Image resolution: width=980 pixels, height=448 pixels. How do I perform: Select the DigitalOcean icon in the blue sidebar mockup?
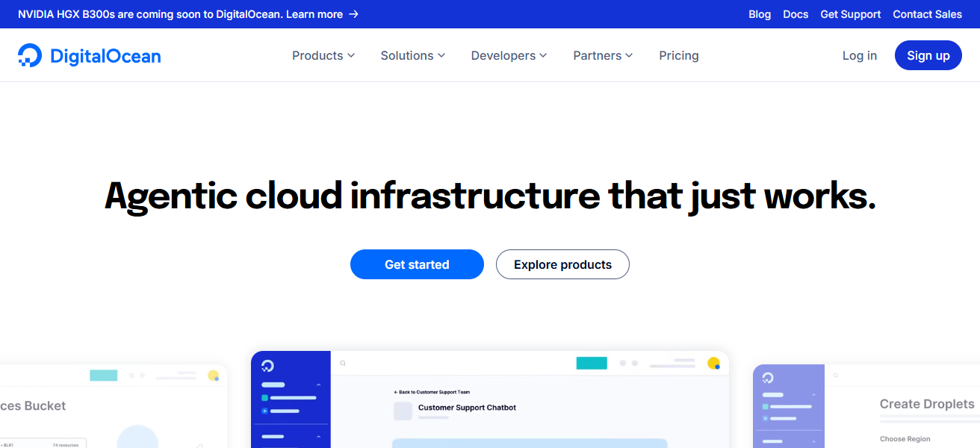point(268,365)
